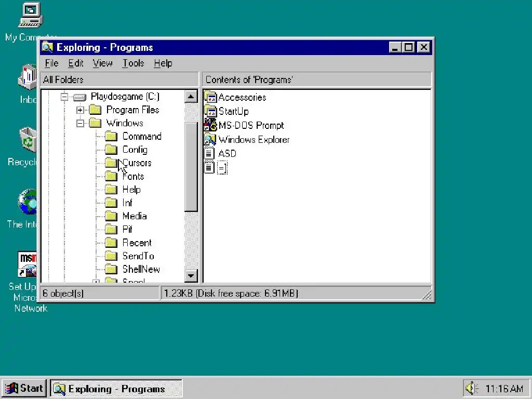Select the Command folder icon
Image resolution: width=532 pixels, height=399 pixels.
coord(111,137)
